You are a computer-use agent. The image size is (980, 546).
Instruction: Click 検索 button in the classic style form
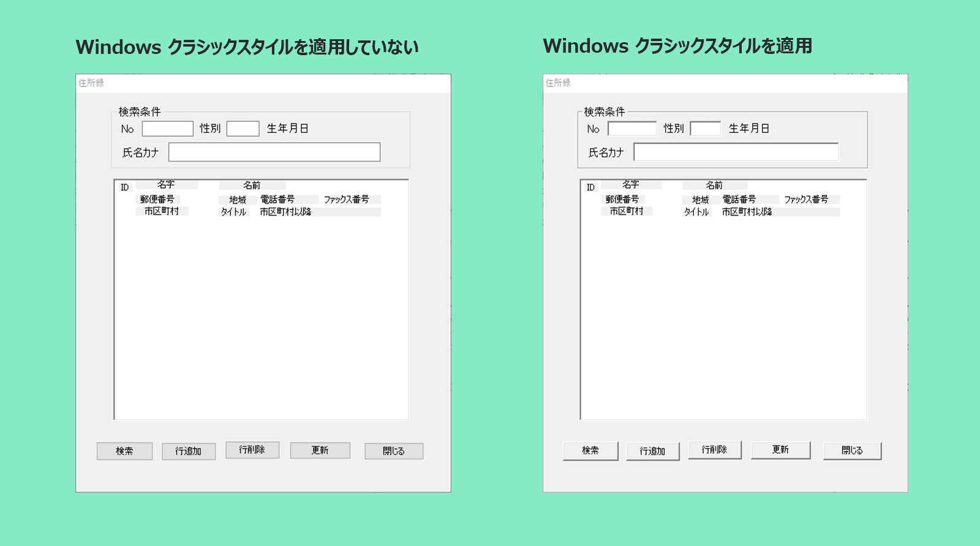(590, 450)
